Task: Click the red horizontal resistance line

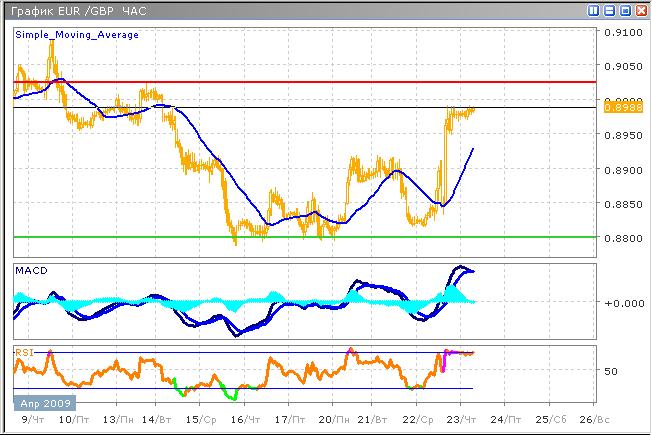Action: (x=300, y=81)
